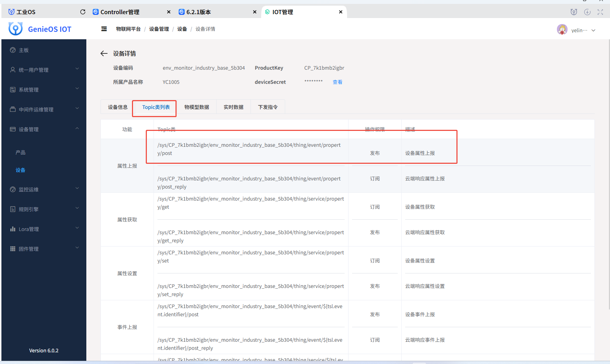Open 监控运维 via its gauge icon
The width and height of the screenshot is (610, 364).
[x=13, y=189]
